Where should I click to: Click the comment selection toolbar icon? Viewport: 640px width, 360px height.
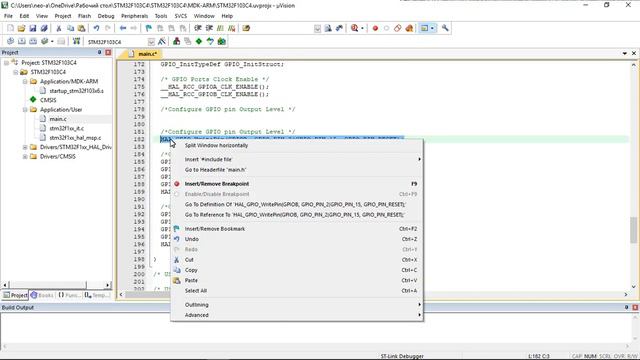(x=220, y=28)
